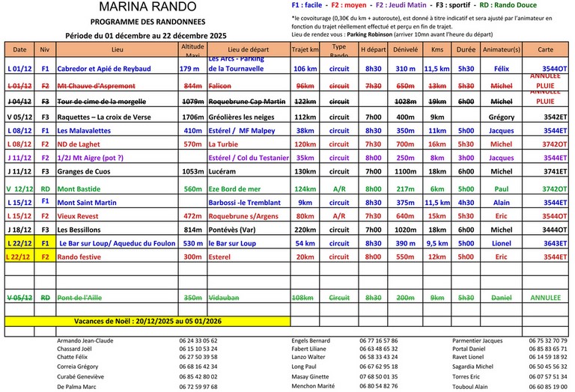The width and height of the screenshot is (575, 392).
Task: Click animateur name Grégory in the table
Action: click(501, 117)
